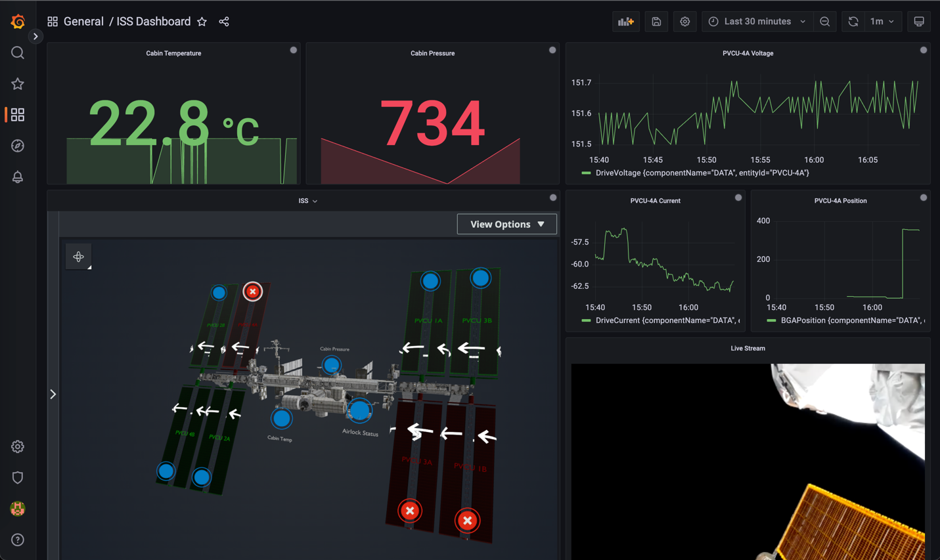Screen dimensions: 940x560
Task: Refresh the dashboard manually
Action: click(x=853, y=21)
